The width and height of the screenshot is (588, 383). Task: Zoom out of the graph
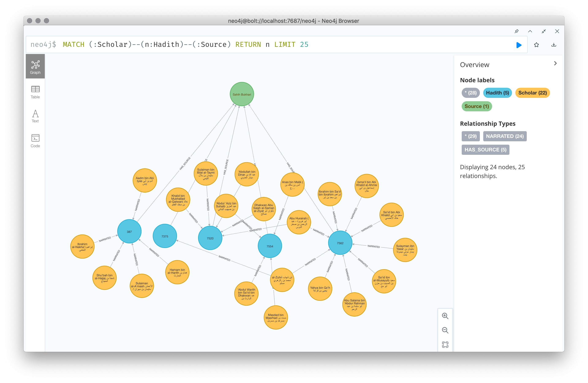445,330
